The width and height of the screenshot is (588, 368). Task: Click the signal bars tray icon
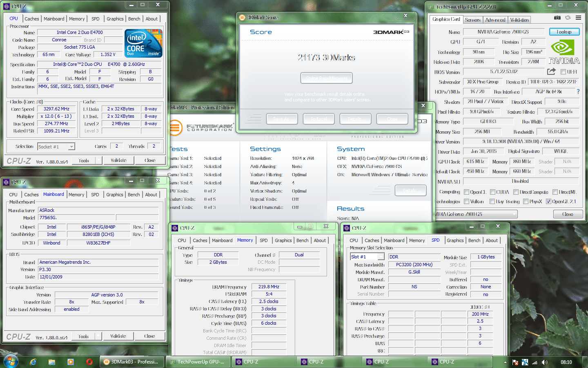pyautogui.click(x=535, y=362)
